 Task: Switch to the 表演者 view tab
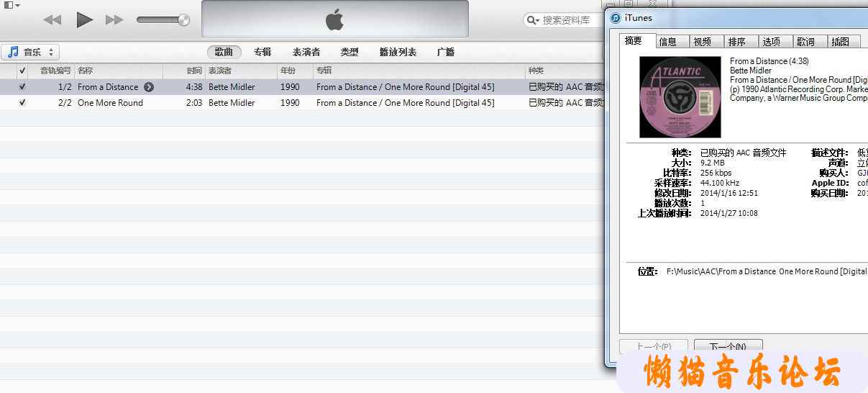[x=306, y=52]
